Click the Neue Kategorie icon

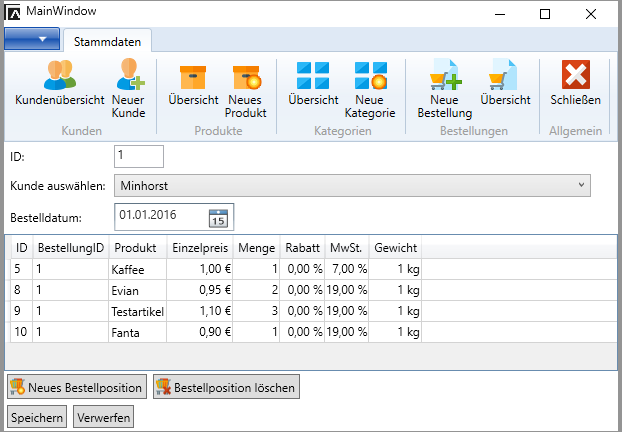[x=371, y=77]
